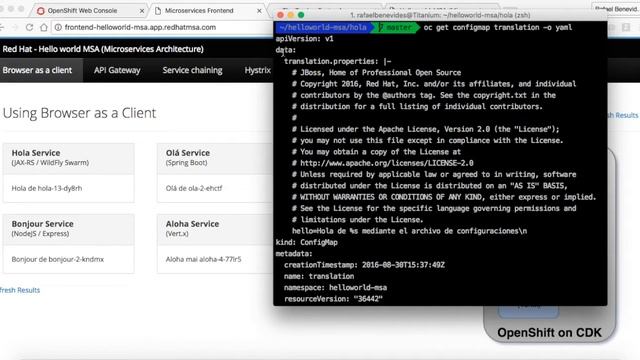Open the Hystrix tab

point(258,70)
